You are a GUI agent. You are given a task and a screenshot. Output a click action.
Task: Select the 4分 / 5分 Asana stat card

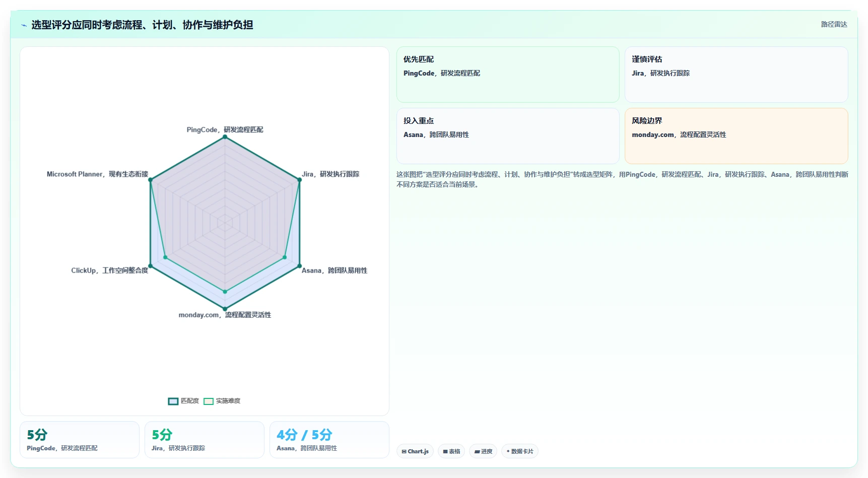tap(329, 440)
